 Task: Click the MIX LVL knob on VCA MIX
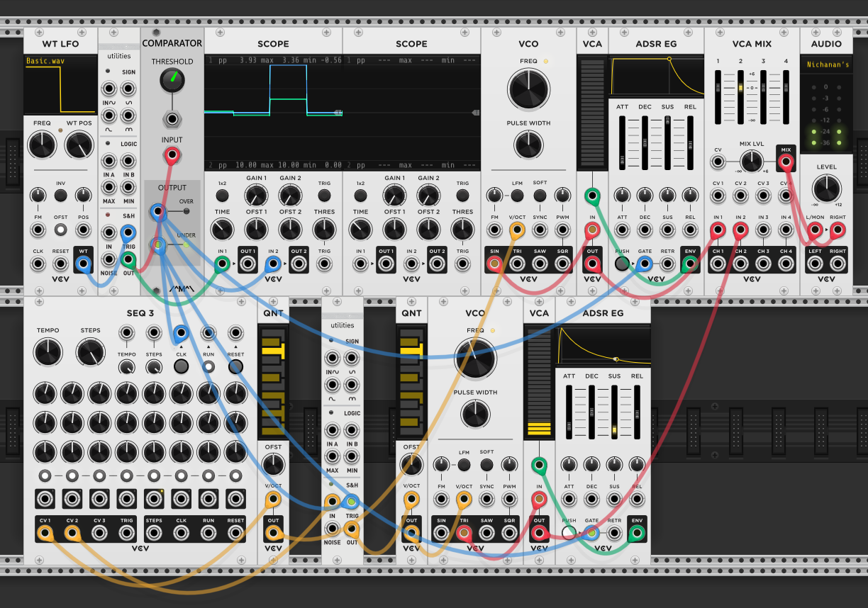tap(751, 162)
